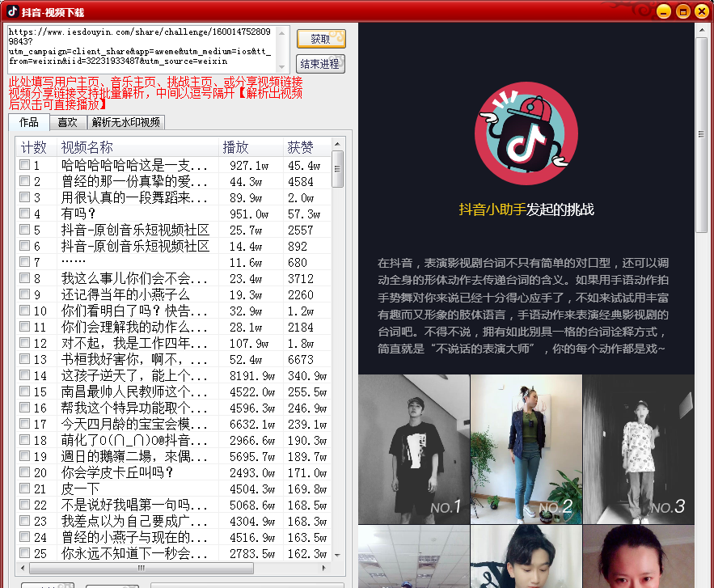The height and width of the screenshot is (588, 714).
Task: Sort list by 视频名称 column header
Action: click(137, 147)
